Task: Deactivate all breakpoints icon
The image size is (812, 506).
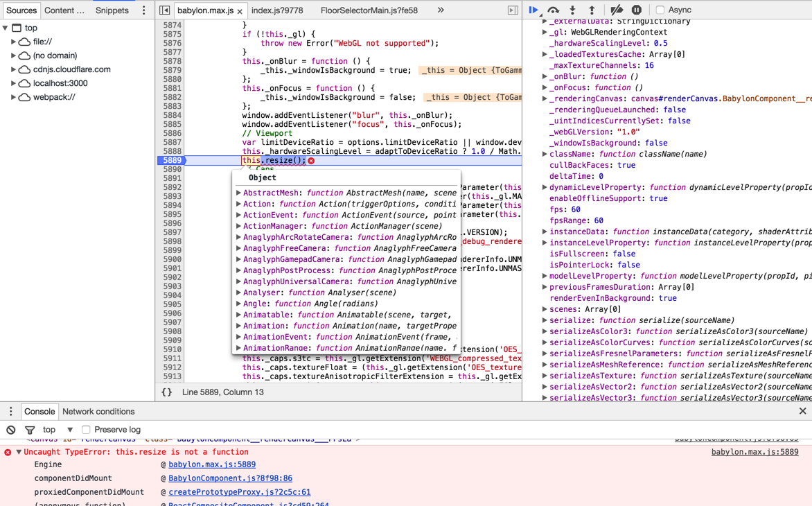Action: pos(616,10)
